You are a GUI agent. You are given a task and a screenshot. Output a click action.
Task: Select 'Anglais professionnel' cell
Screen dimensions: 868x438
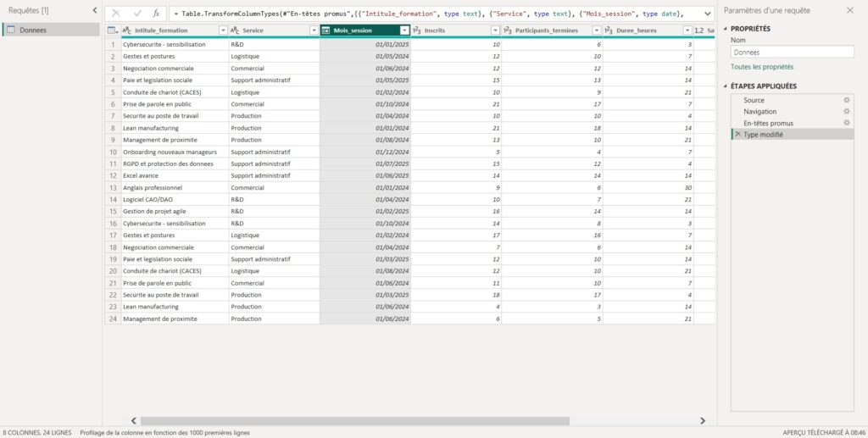pyautogui.click(x=175, y=187)
